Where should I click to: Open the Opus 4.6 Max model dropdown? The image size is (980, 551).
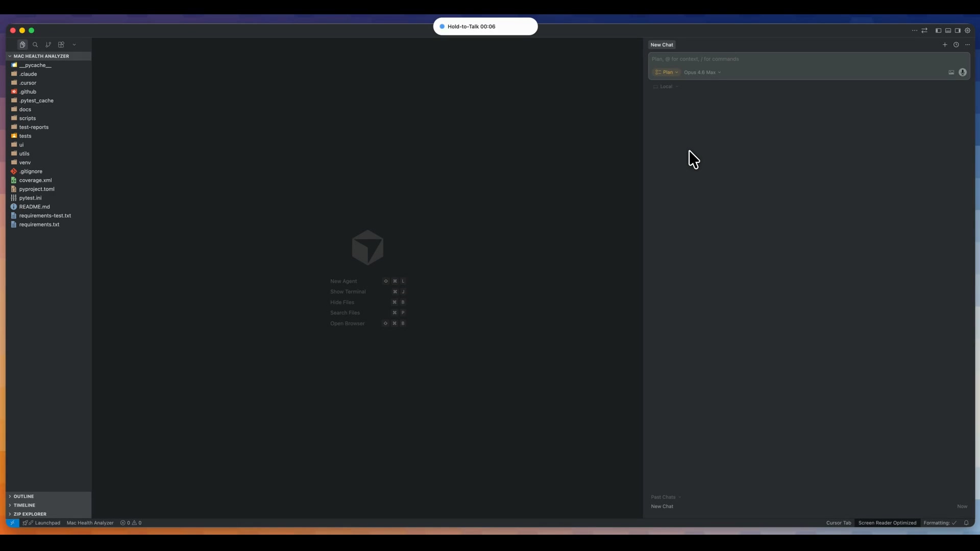[702, 72]
